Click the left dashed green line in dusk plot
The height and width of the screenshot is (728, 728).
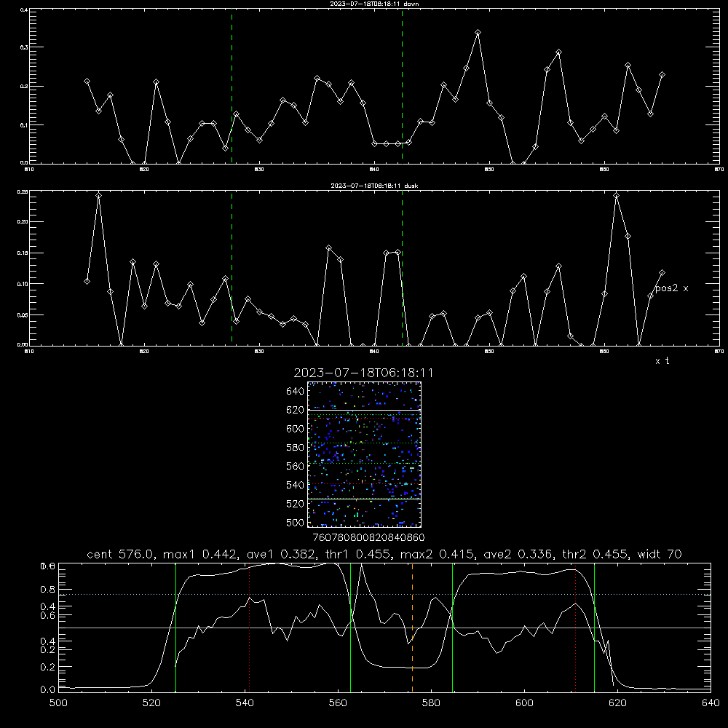(x=232, y=268)
